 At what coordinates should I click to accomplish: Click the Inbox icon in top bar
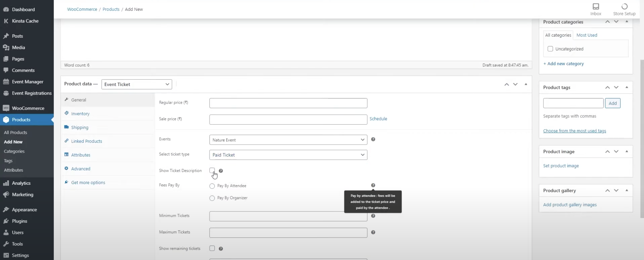596,6
